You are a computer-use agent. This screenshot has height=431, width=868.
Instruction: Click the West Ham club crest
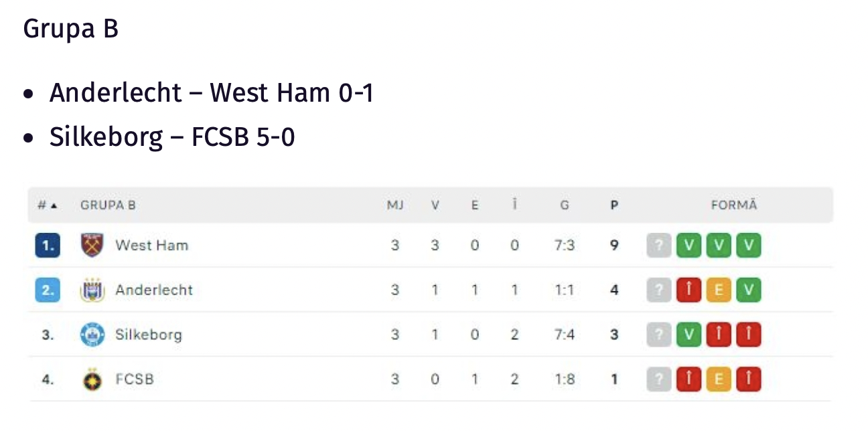click(90, 245)
